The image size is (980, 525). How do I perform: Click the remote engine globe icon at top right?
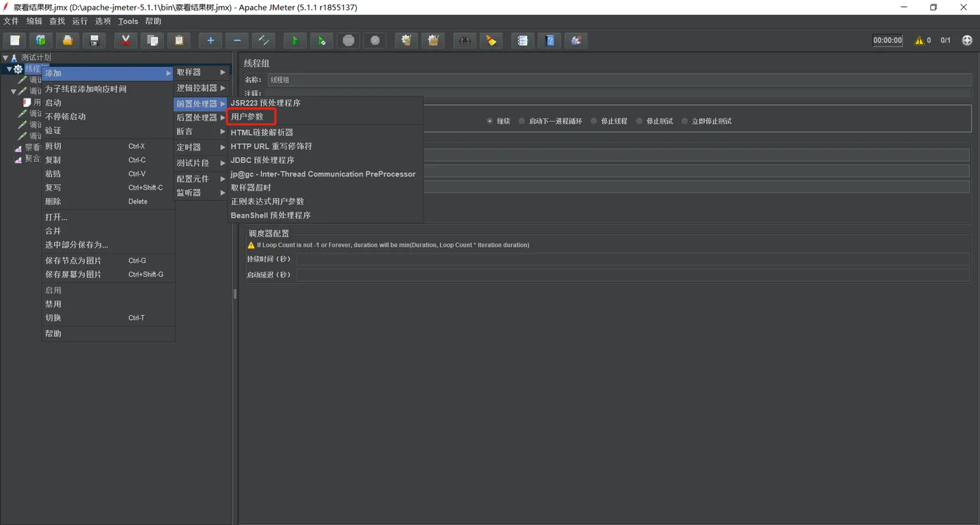(967, 41)
